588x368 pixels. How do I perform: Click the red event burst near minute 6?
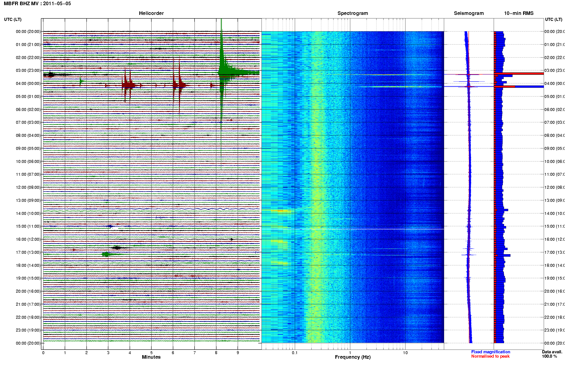pyautogui.click(x=179, y=85)
